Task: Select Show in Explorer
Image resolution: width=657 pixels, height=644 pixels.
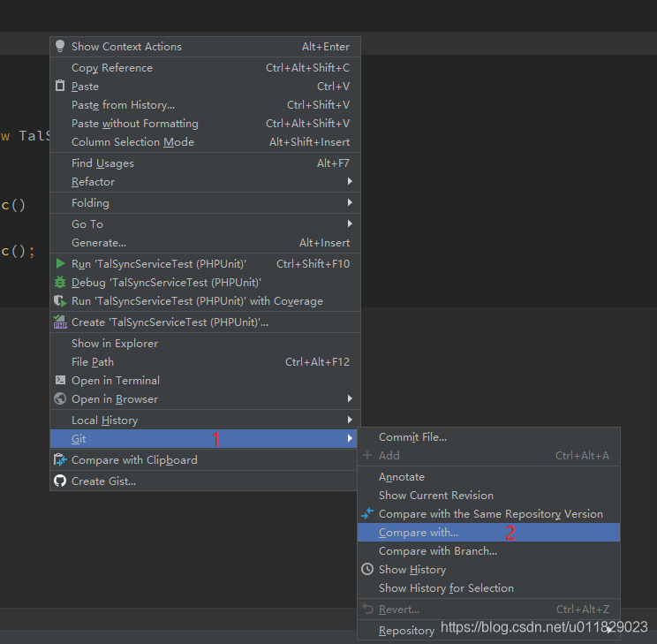Action: pos(205,344)
